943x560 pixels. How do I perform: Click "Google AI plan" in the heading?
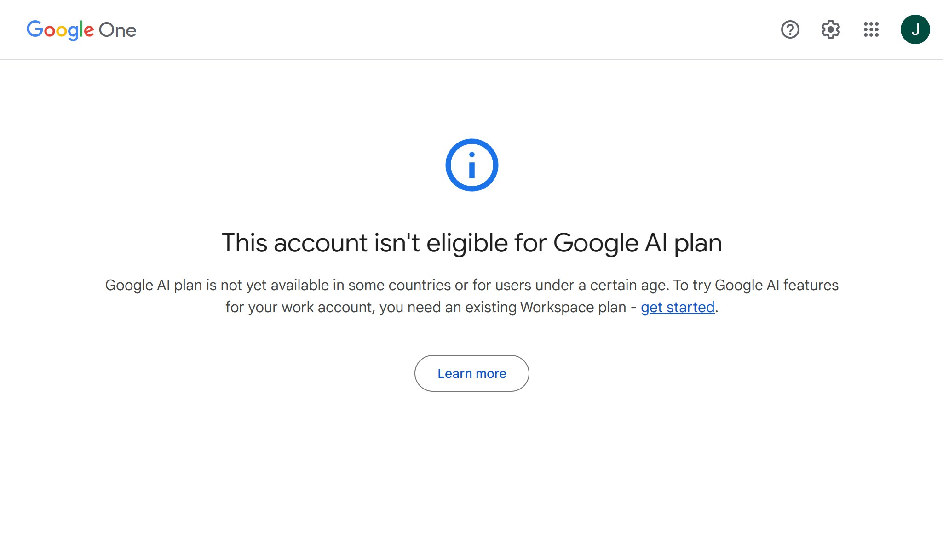point(637,243)
